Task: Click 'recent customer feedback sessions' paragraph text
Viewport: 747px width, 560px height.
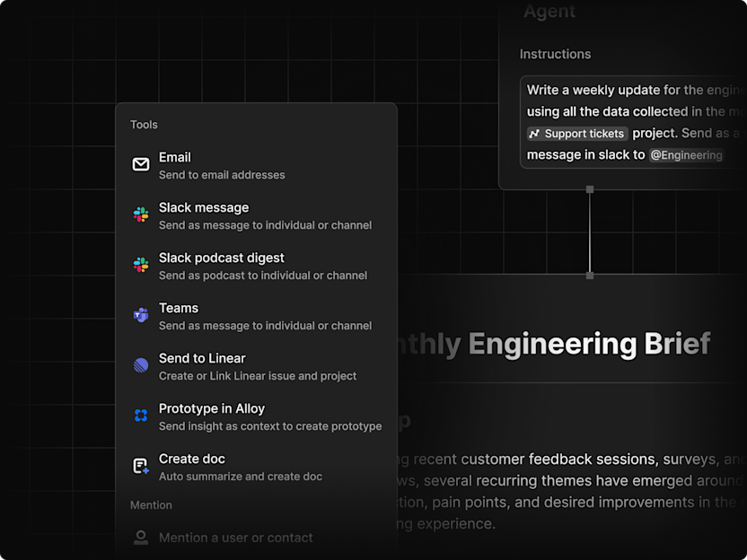Action: point(536,459)
